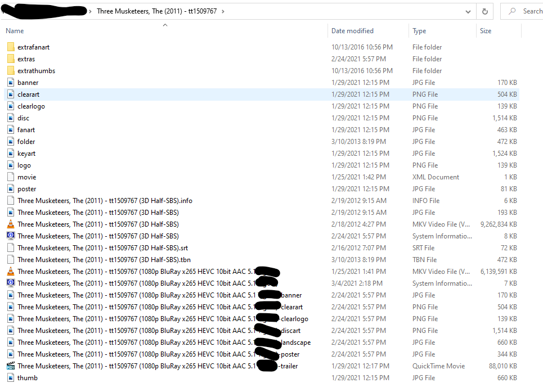The image size is (543, 392).
Task: Select the extrathumbs folder name
Action: coord(36,70)
